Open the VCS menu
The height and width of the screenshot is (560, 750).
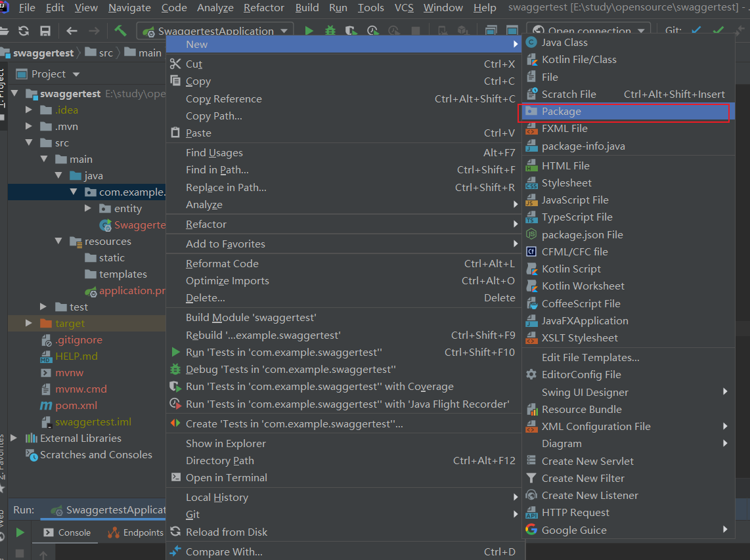click(404, 8)
